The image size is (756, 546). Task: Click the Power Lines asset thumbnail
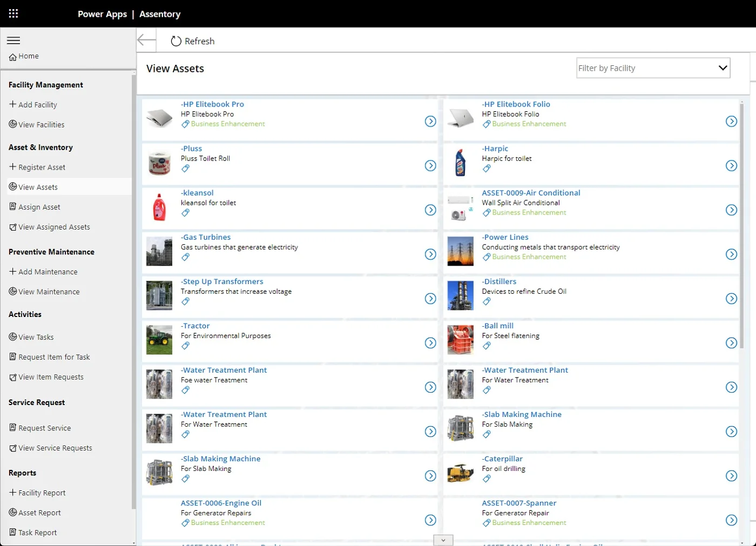pyautogui.click(x=460, y=251)
